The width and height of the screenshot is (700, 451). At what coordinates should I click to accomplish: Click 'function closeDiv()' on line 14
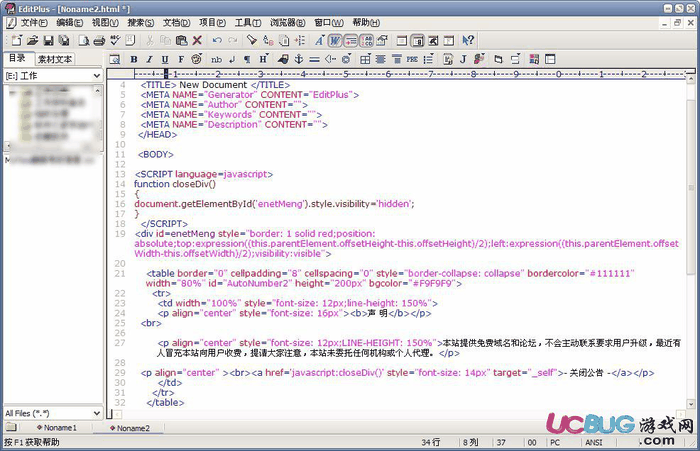coord(175,184)
